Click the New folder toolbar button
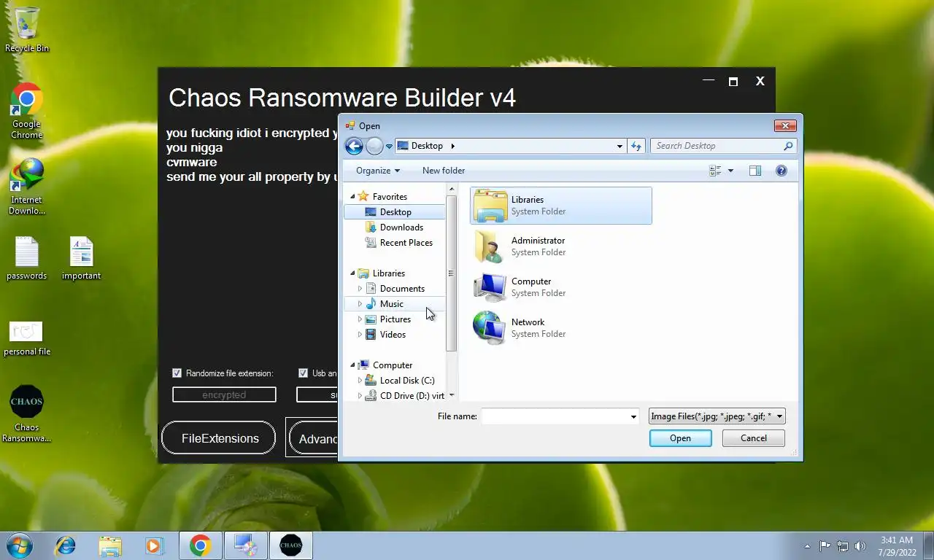Viewport: 934px width, 560px height. point(444,171)
